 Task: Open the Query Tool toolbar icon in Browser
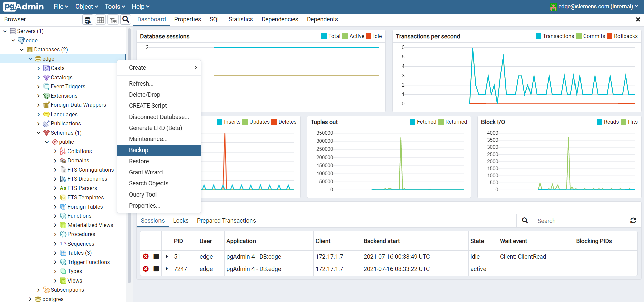88,20
